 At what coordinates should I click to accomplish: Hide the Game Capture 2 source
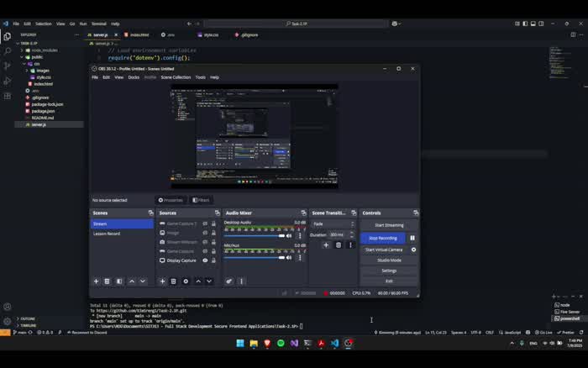[x=205, y=223]
